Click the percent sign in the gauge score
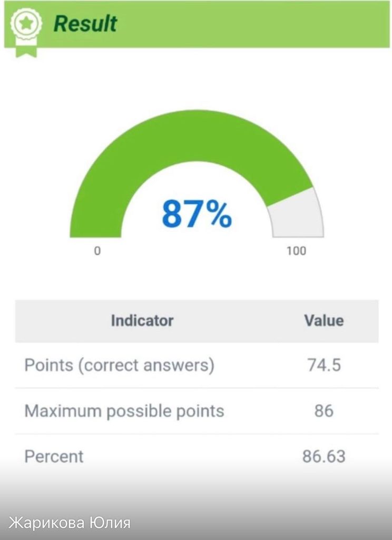392x540 pixels. coord(218,215)
